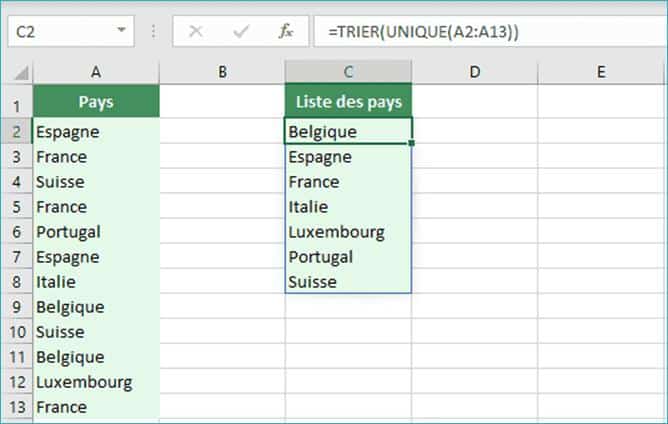Select the Italie cell in column A

tap(96, 282)
